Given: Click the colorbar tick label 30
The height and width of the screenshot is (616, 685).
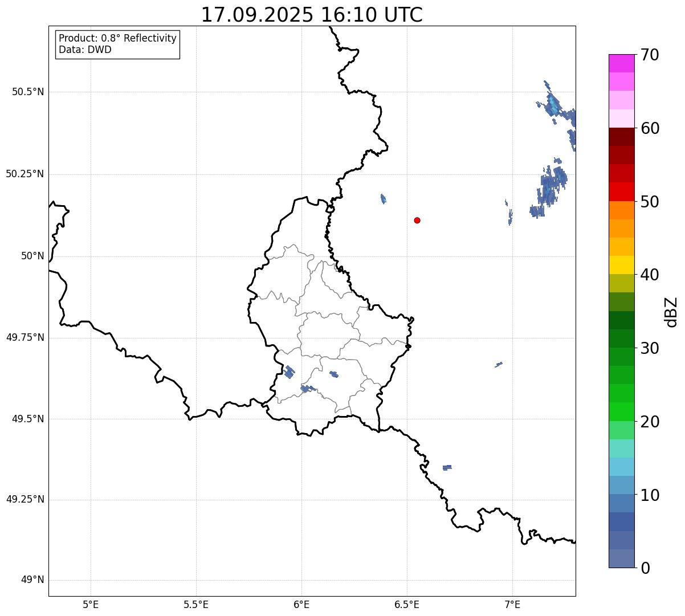Looking at the screenshot, I should click(650, 348).
